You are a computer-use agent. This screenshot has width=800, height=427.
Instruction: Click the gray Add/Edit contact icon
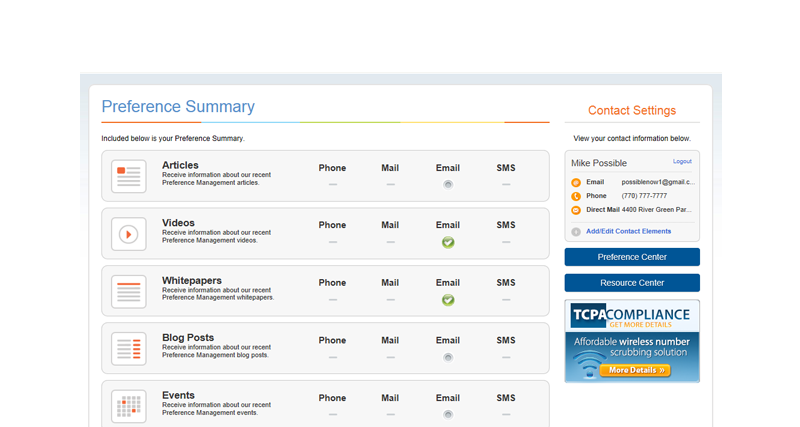tap(576, 232)
